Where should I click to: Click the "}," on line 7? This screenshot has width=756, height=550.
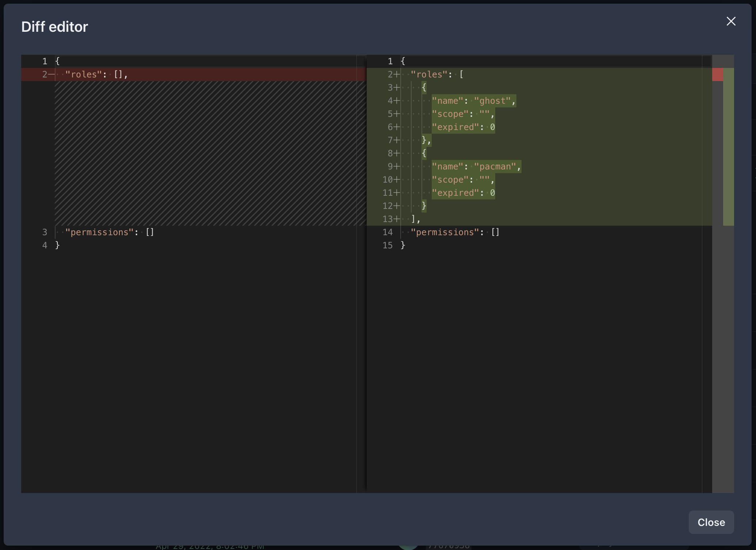[426, 140]
